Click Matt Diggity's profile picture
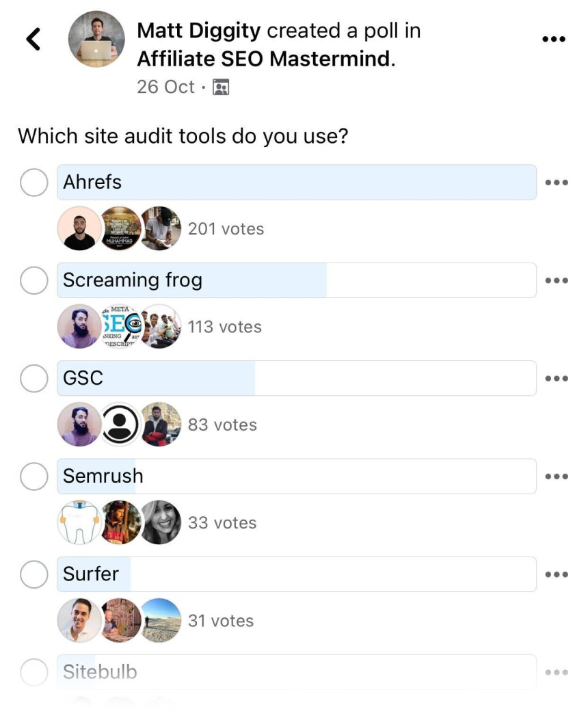 pyautogui.click(x=97, y=40)
